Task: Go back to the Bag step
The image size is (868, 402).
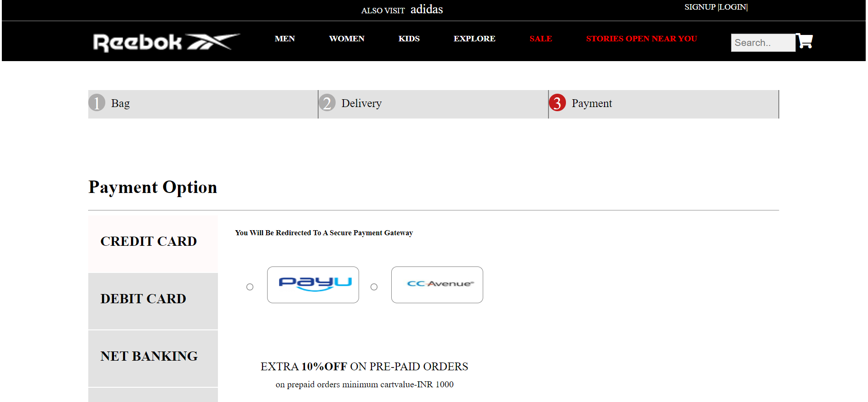Action: 203,104
